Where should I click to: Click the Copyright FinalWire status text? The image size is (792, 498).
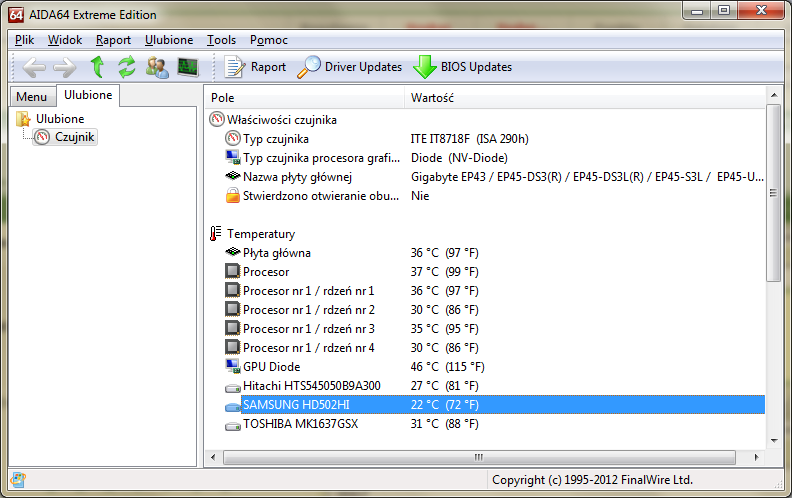click(x=592, y=480)
